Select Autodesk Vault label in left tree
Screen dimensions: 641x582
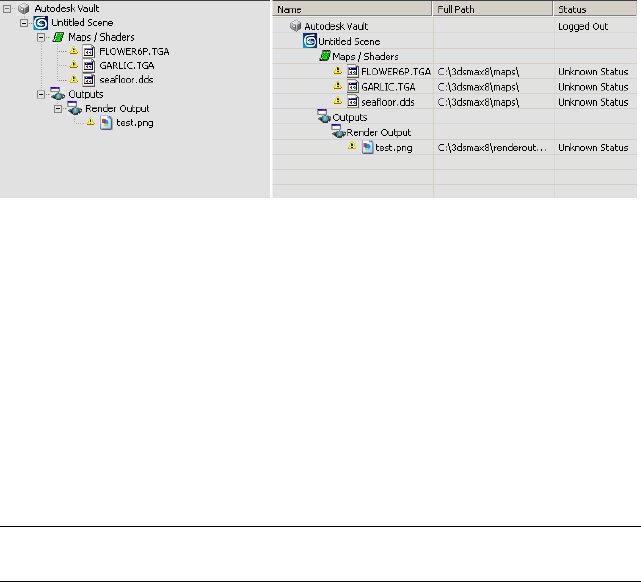point(67,9)
